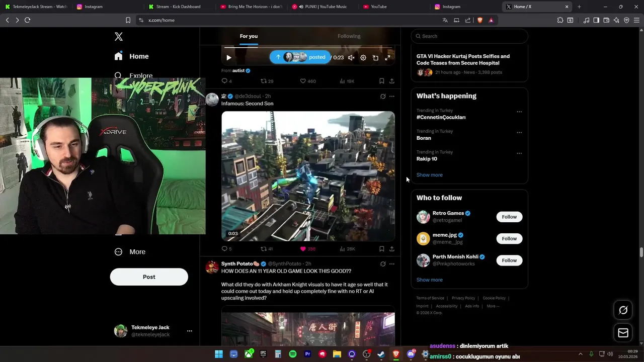
Task: Open options for the Rakip 10 trend
Action: coord(519,153)
